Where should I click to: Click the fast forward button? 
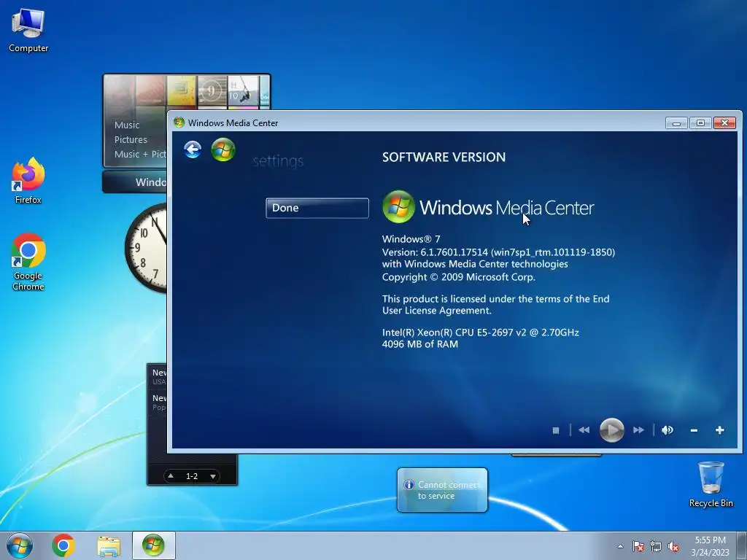point(638,430)
